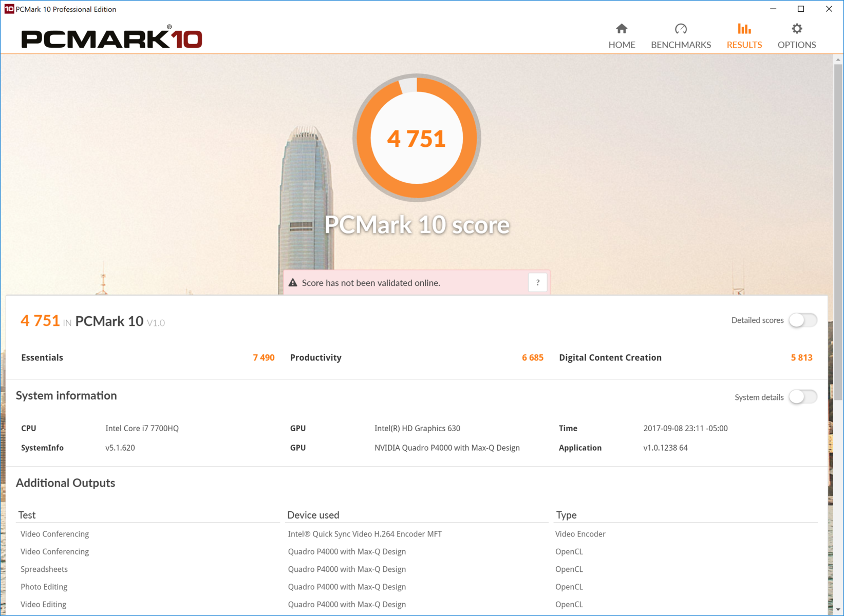The height and width of the screenshot is (616, 844).
Task: Click NVIDIA Quadro P4000 GPU value
Action: point(447,448)
